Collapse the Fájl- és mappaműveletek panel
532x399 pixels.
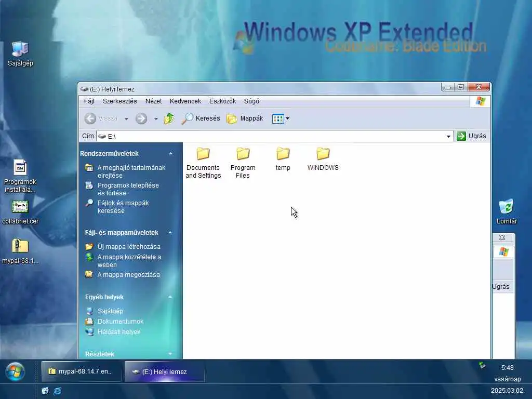(170, 233)
